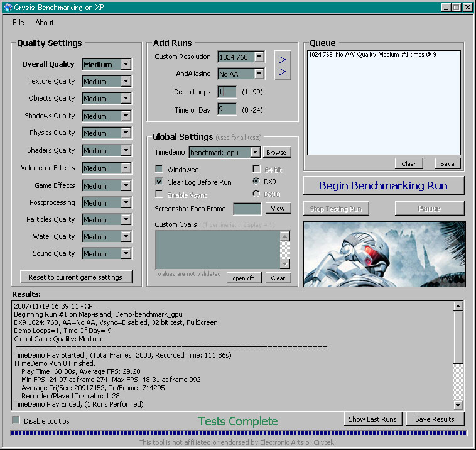
Task: Clear the Queue list
Action: 409,164
